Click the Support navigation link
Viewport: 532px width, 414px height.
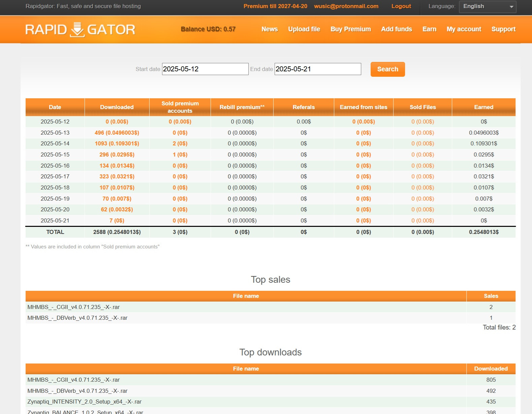tap(503, 29)
